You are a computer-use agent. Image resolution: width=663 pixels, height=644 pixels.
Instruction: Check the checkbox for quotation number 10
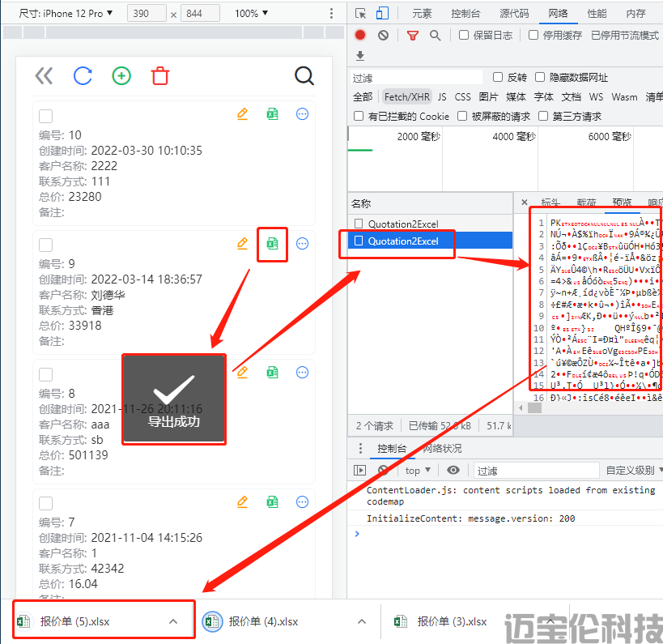point(45,116)
